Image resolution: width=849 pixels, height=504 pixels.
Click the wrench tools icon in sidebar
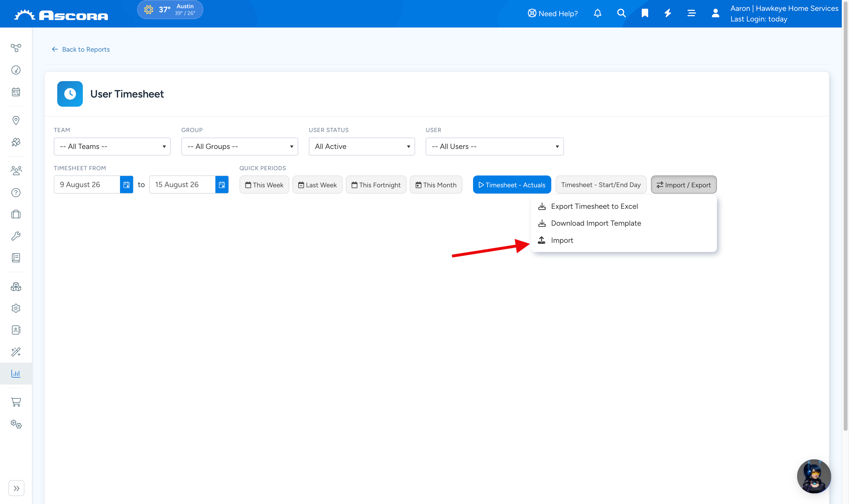click(x=16, y=236)
